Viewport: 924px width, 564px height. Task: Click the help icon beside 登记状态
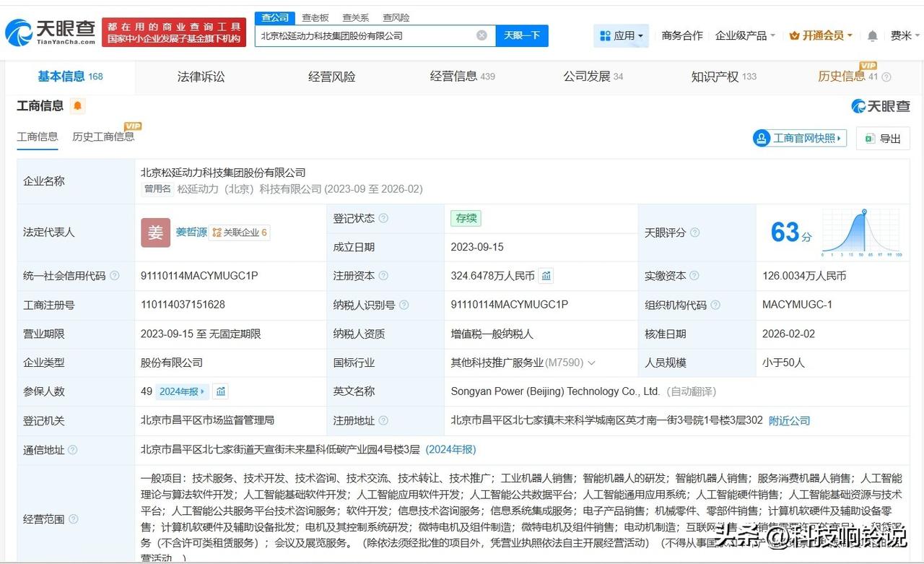pos(383,218)
